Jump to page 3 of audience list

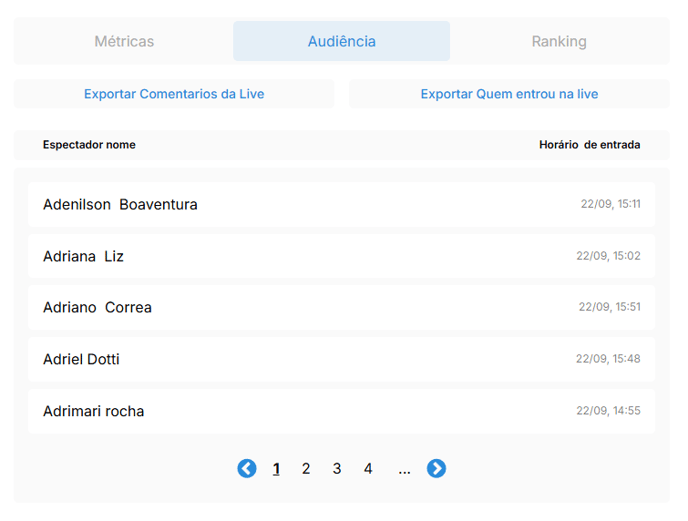click(337, 469)
